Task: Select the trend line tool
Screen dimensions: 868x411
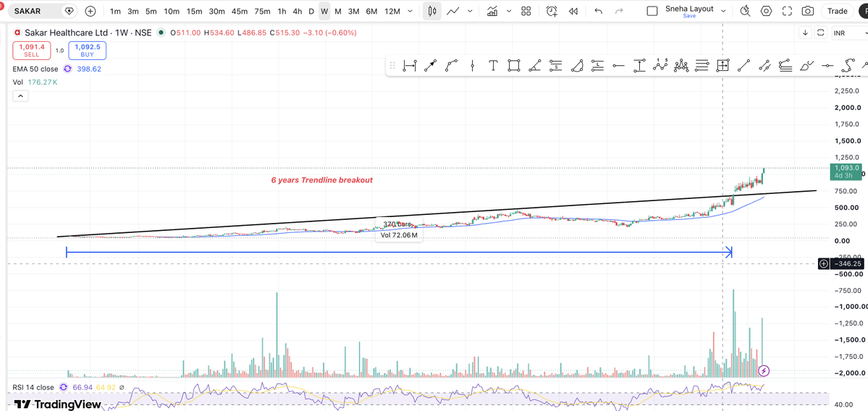Action: (743, 66)
